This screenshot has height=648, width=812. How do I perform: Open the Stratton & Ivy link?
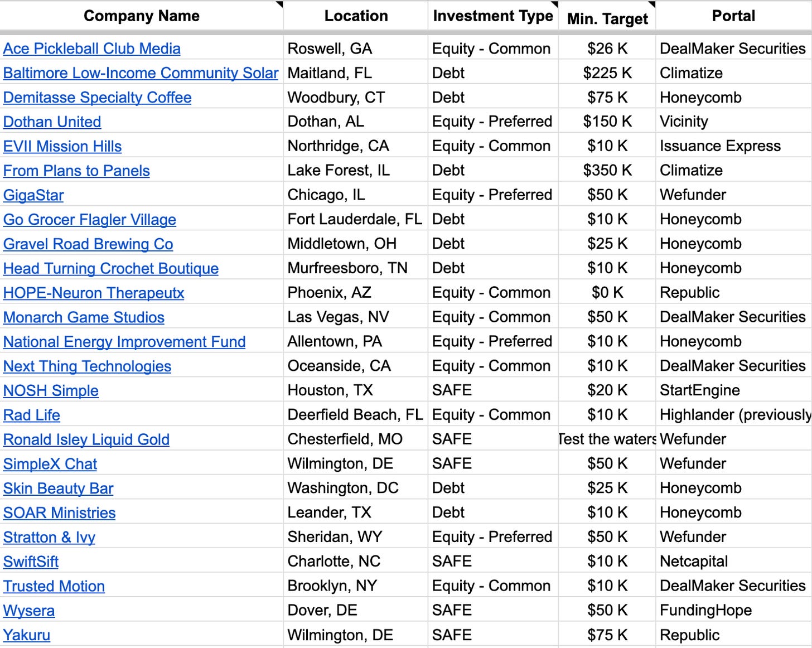[x=50, y=537]
